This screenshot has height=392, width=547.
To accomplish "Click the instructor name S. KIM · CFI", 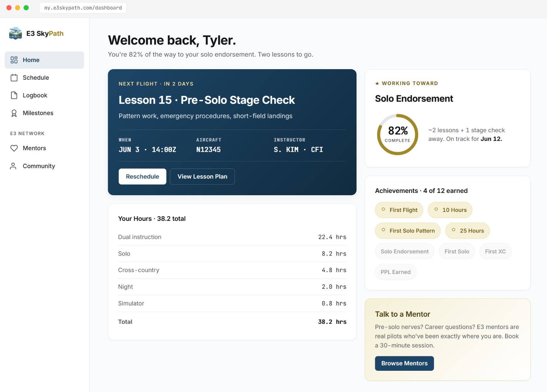I will tap(298, 150).
